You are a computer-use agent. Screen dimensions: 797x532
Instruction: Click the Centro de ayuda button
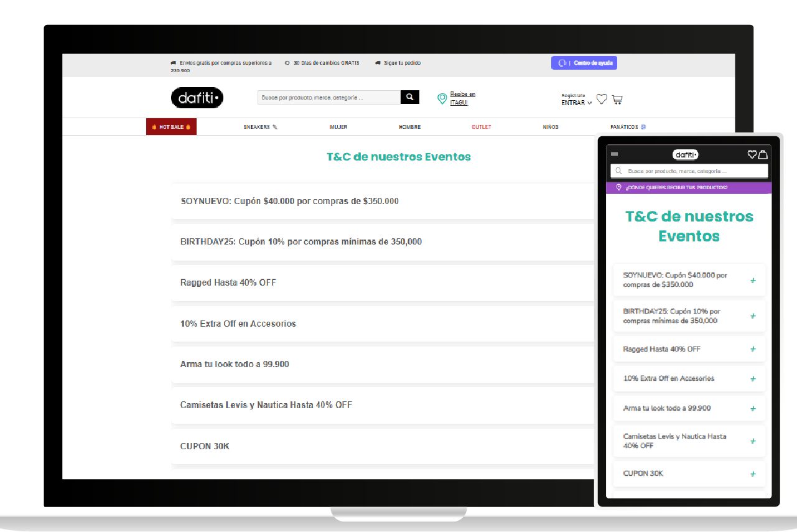[584, 63]
